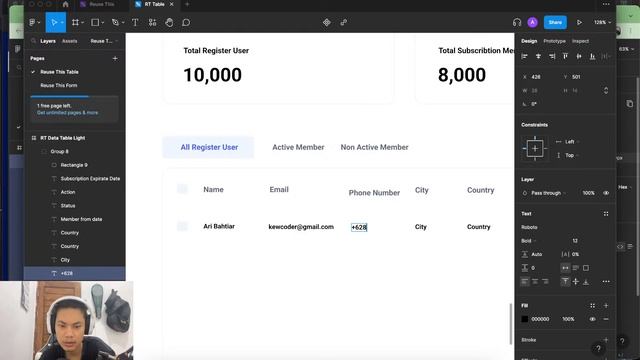Image resolution: width=640 pixels, height=360 pixels.
Task: Switch to RT Table file tab
Action: 154,4
